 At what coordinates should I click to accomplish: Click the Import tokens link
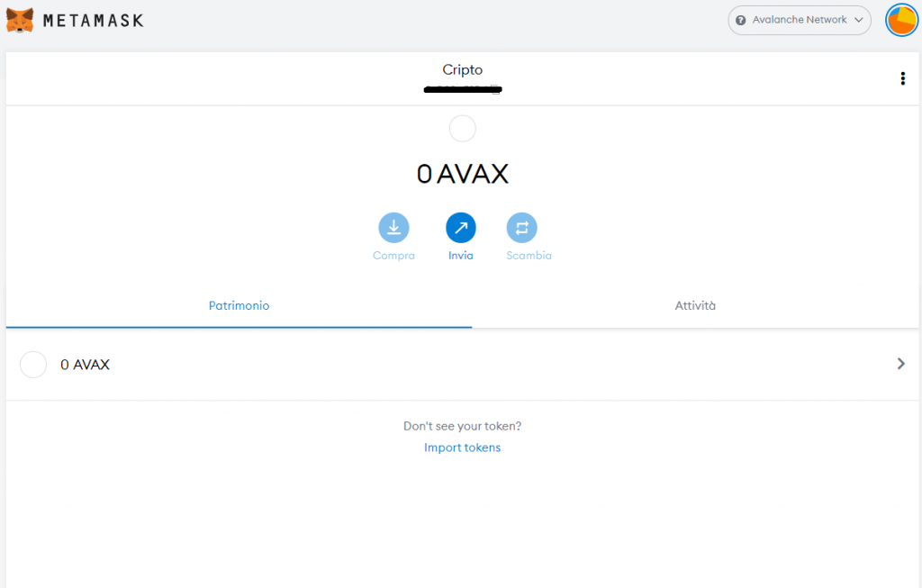[x=462, y=448]
